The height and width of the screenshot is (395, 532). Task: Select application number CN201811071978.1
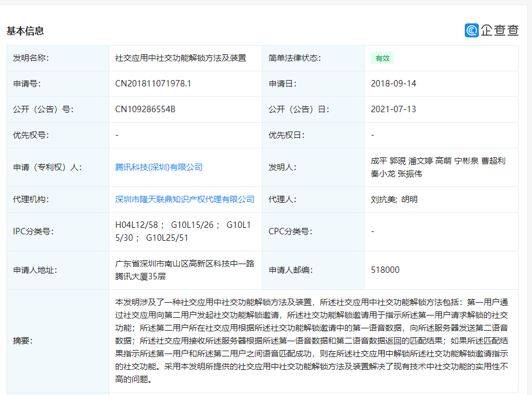click(x=153, y=84)
